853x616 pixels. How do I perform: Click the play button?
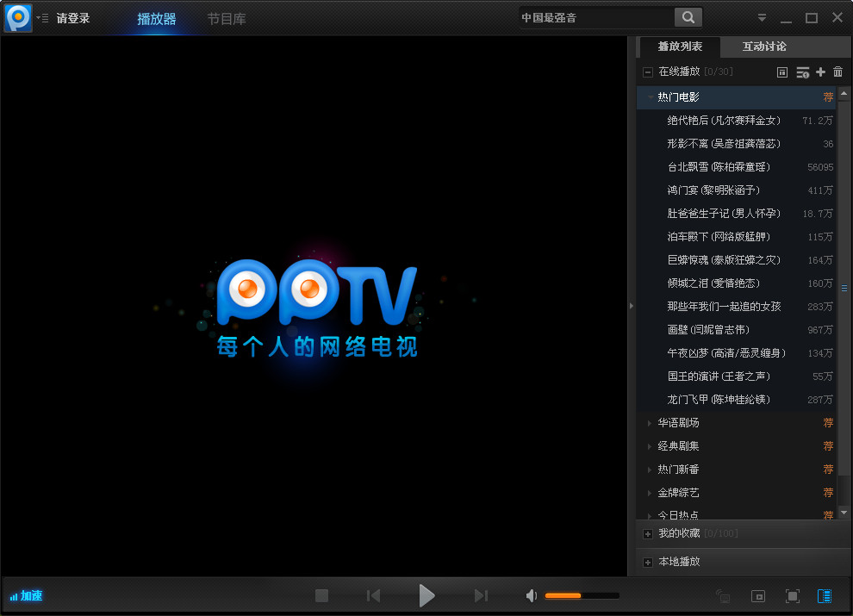coord(426,596)
